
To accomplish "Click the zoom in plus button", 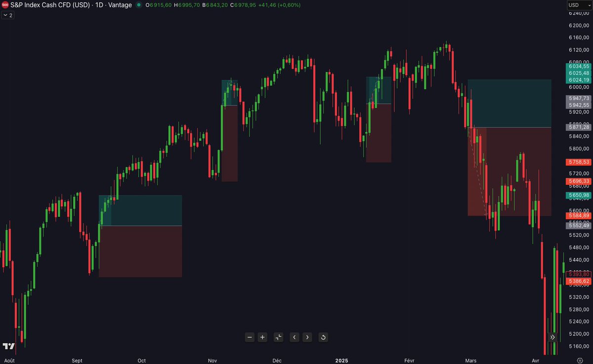I will [262, 337].
